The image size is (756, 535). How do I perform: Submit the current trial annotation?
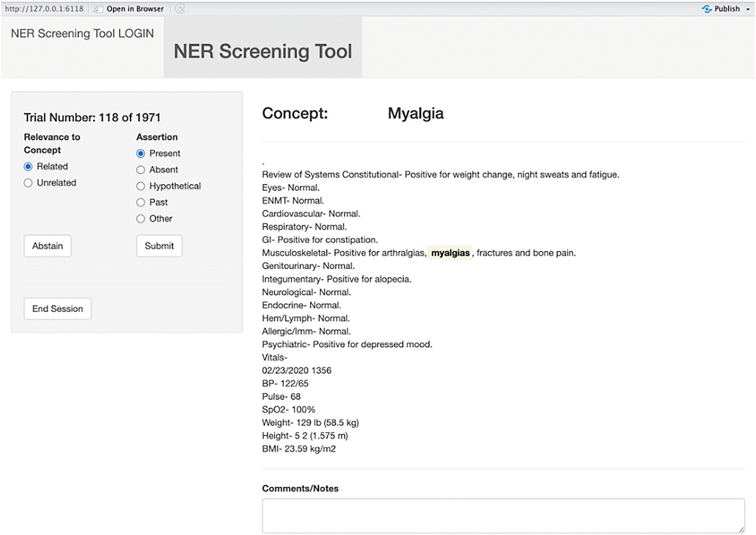coord(159,246)
